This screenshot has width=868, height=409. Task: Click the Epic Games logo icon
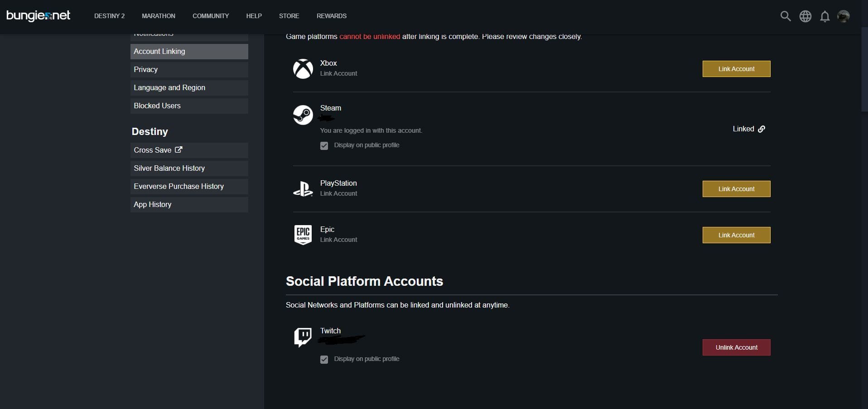(x=303, y=235)
